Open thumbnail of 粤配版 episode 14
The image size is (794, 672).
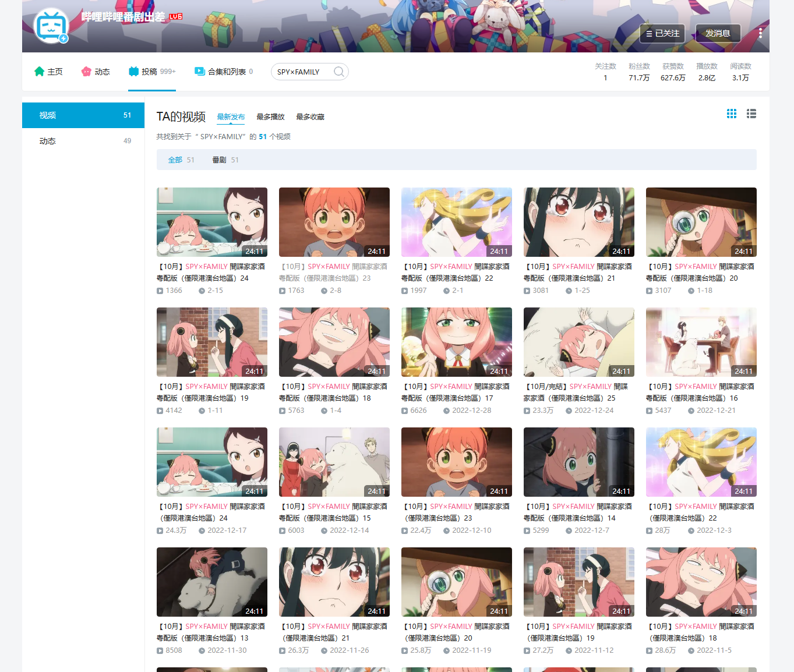point(579,462)
